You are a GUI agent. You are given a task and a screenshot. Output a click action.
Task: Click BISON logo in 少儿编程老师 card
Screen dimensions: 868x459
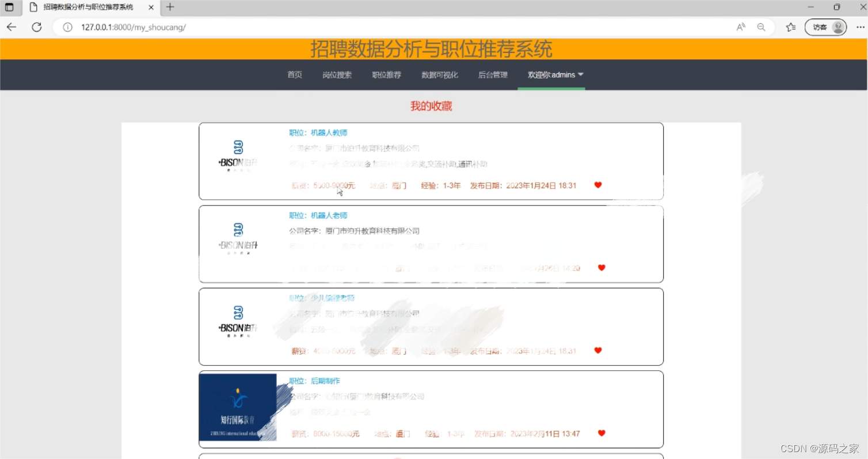pyautogui.click(x=238, y=321)
